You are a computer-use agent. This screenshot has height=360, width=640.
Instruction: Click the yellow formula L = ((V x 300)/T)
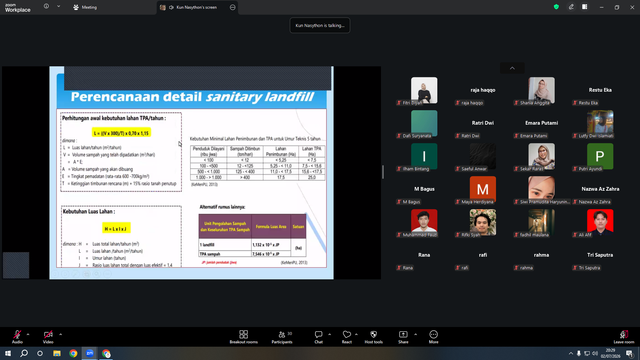tap(121, 133)
